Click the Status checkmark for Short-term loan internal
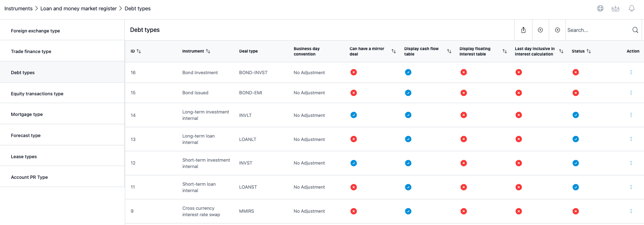Image resolution: width=644 pixels, height=225 pixels. pyautogui.click(x=576, y=187)
